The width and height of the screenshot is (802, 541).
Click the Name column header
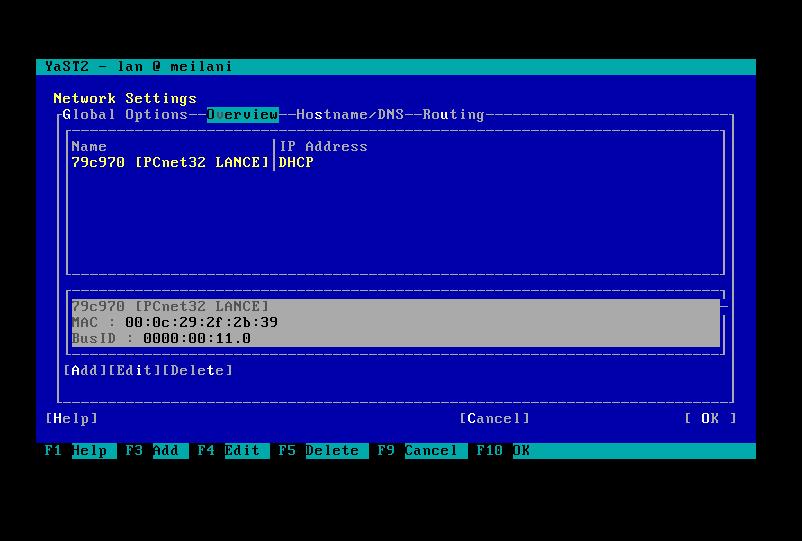[89, 147]
